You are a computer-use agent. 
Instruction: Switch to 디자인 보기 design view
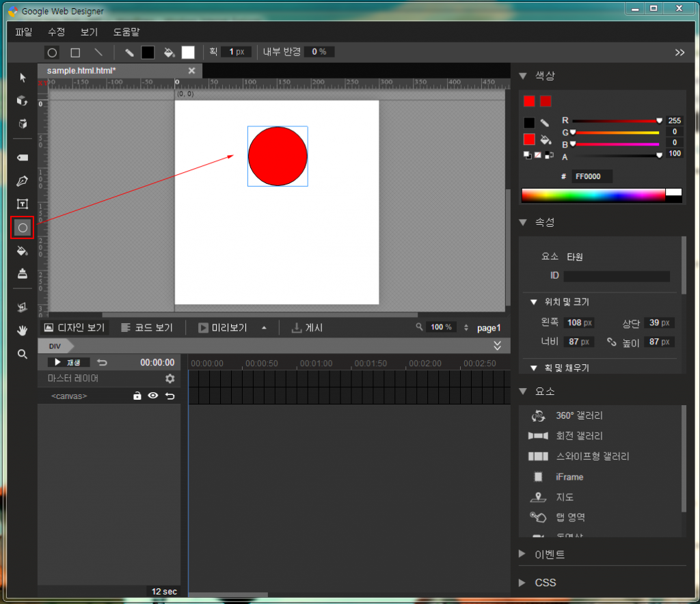[x=74, y=328]
